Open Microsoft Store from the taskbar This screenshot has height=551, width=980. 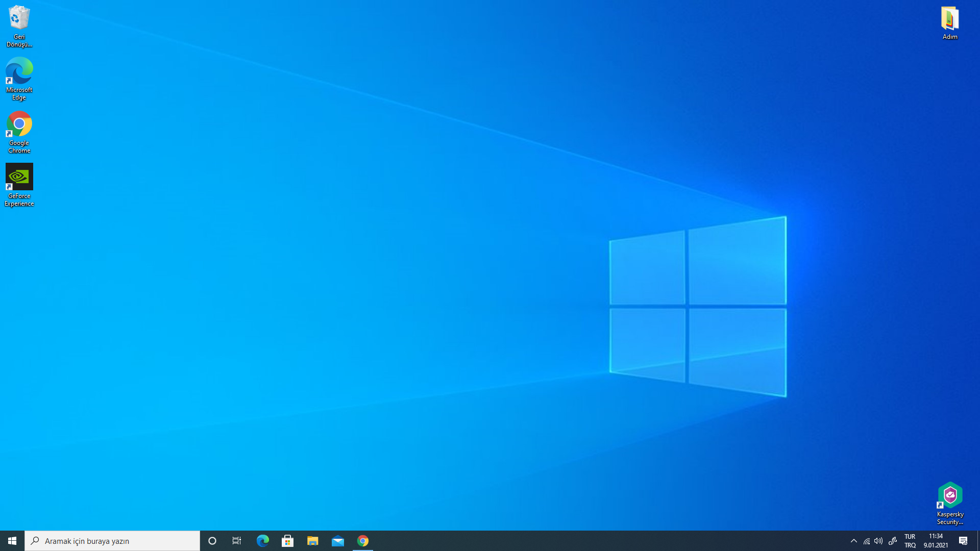(x=287, y=541)
